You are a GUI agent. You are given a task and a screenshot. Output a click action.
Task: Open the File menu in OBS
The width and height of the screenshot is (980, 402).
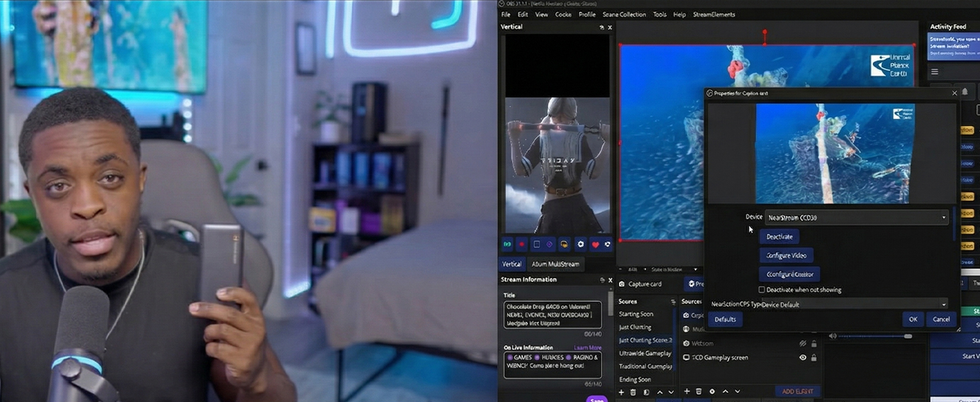point(505,14)
